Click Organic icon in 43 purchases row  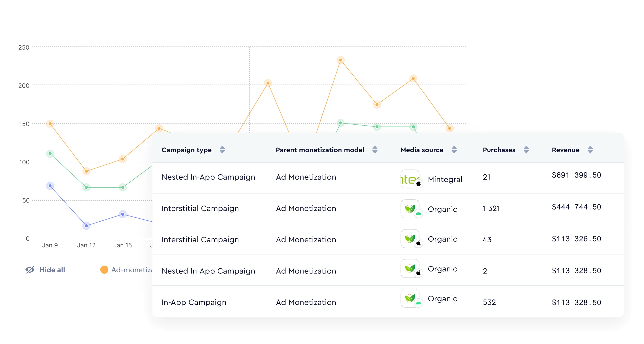pos(410,239)
